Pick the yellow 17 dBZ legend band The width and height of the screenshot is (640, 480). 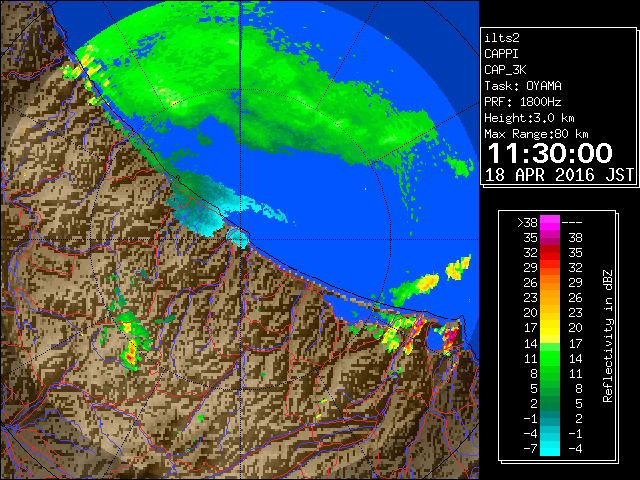(550, 328)
